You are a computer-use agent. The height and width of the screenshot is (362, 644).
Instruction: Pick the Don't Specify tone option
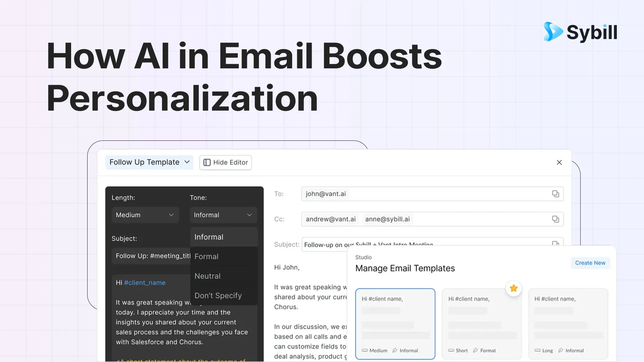(218, 296)
